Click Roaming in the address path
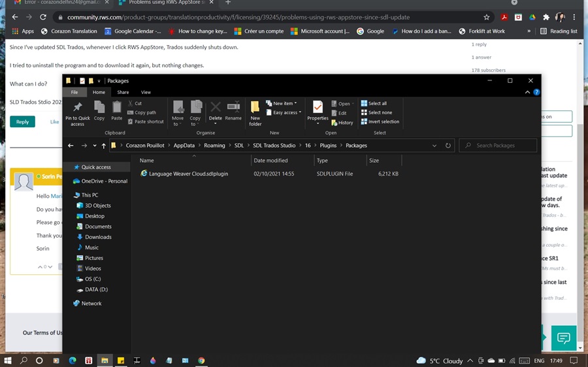 pos(214,146)
